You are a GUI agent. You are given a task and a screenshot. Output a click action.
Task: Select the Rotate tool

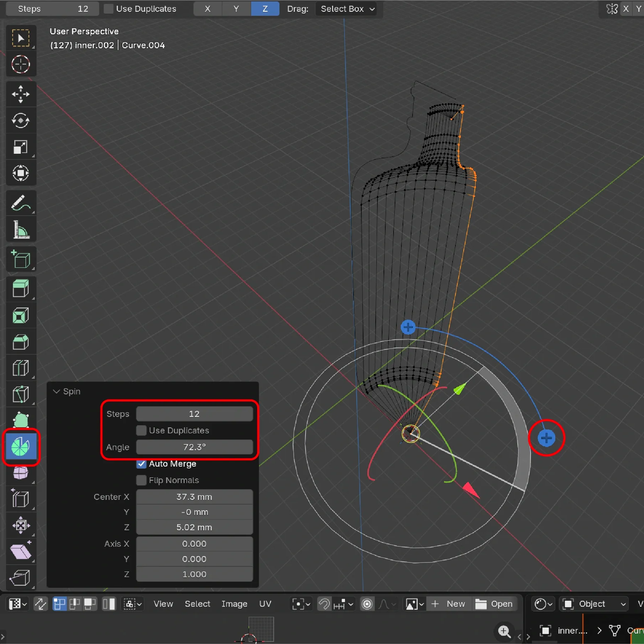tap(21, 121)
